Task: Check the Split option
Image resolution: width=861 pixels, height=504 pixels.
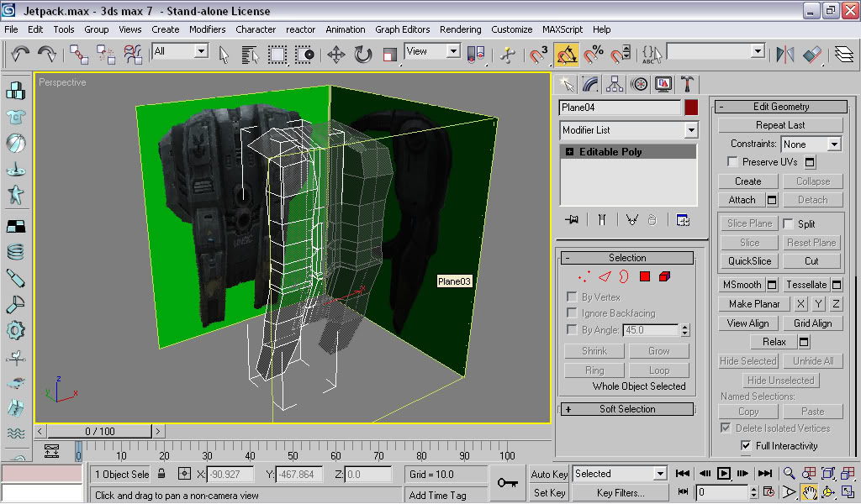Action: point(789,224)
